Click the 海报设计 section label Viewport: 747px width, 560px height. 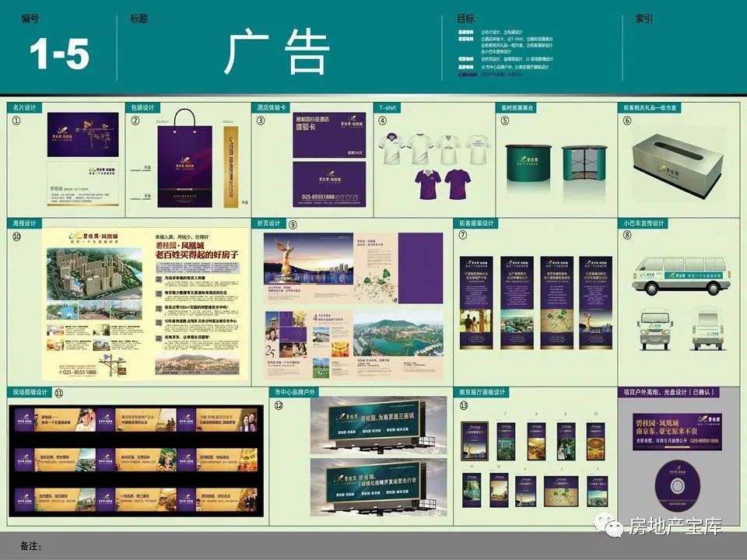pos(24,223)
